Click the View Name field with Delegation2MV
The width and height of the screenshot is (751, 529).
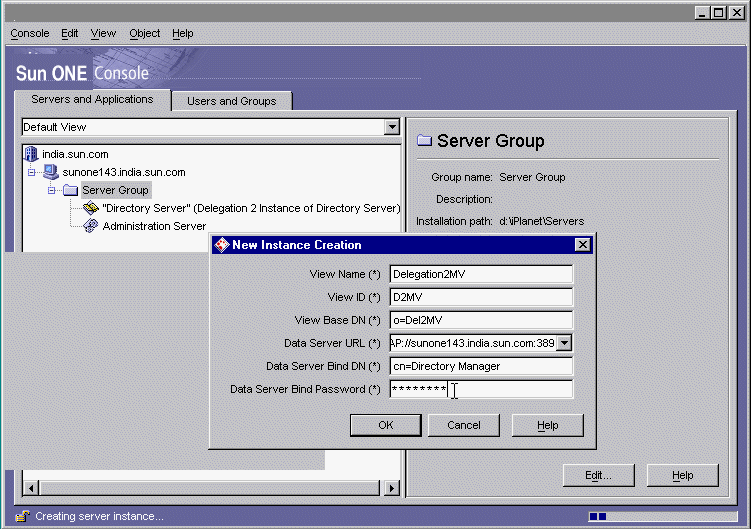pos(481,274)
